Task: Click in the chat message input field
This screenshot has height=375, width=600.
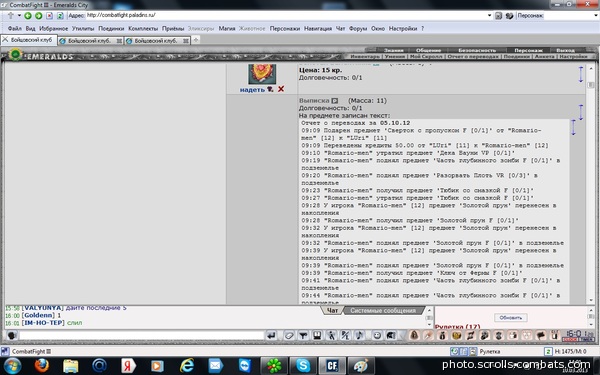Action: pos(141,336)
